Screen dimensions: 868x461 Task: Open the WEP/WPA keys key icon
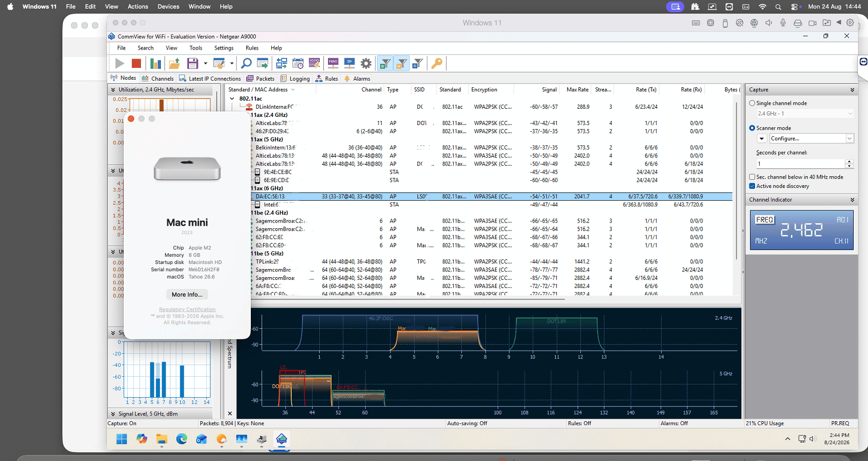[x=437, y=63]
